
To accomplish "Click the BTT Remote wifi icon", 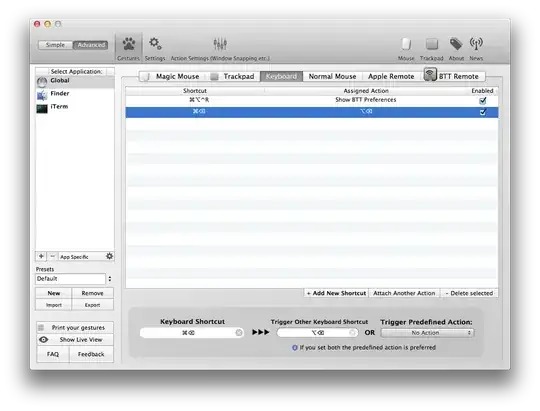I will (x=430, y=74).
